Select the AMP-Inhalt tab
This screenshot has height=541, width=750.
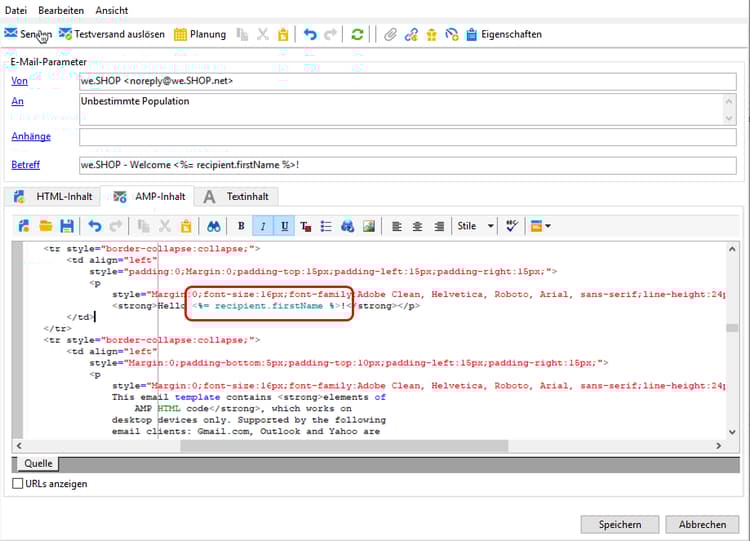coord(149,197)
